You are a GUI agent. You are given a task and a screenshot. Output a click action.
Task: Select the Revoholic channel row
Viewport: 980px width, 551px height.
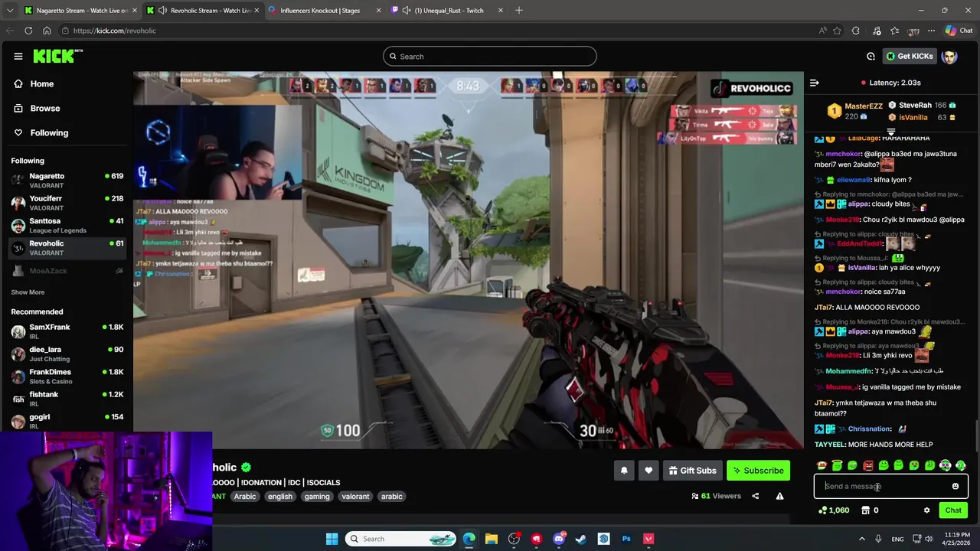(x=67, y=248)
